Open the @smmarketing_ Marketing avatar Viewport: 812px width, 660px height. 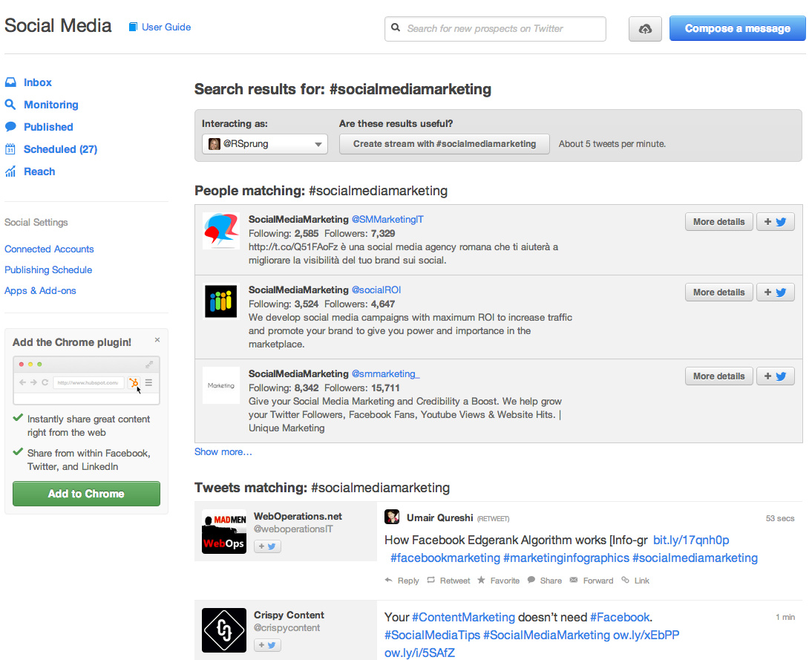221,385
